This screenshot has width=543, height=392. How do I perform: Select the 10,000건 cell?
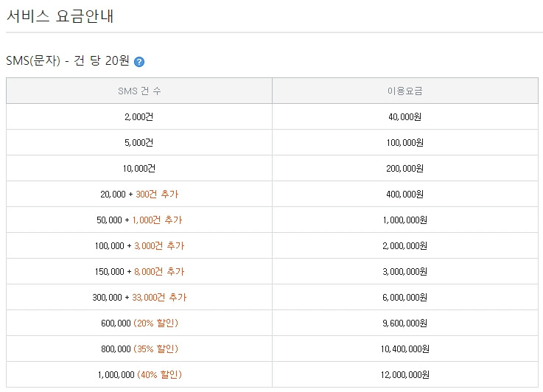[x=139, y=168]
